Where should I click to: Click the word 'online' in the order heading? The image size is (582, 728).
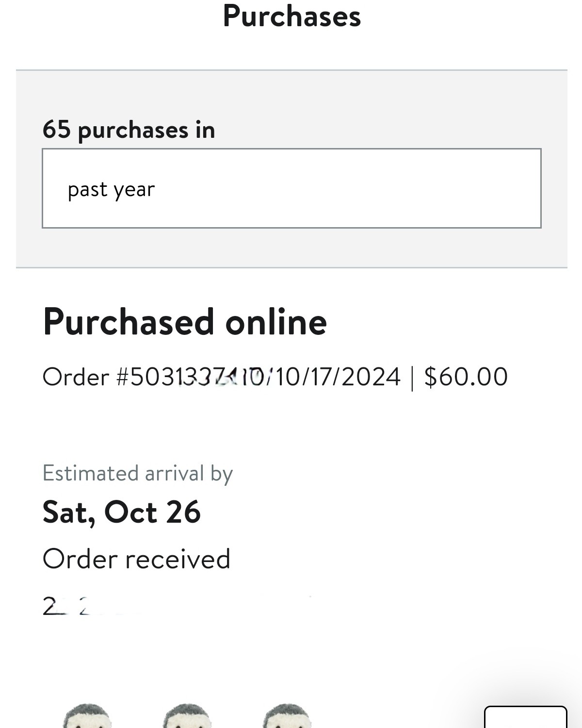click(x=276, y=322)
